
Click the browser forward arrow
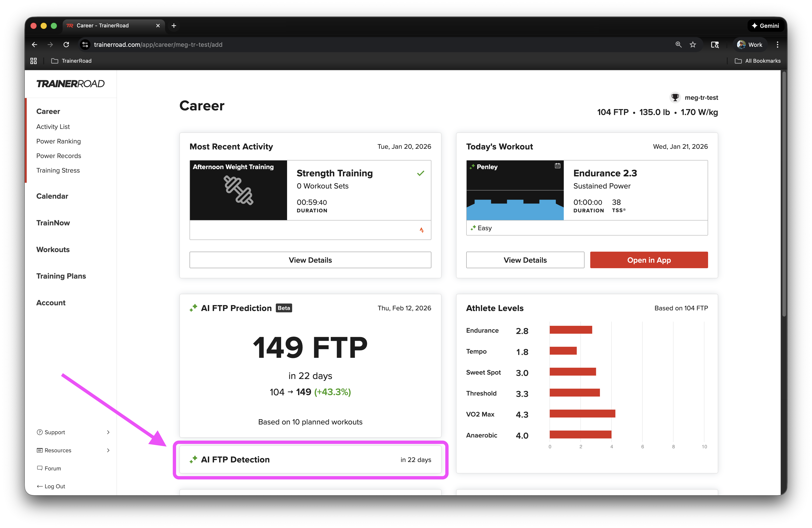[50, 45]
